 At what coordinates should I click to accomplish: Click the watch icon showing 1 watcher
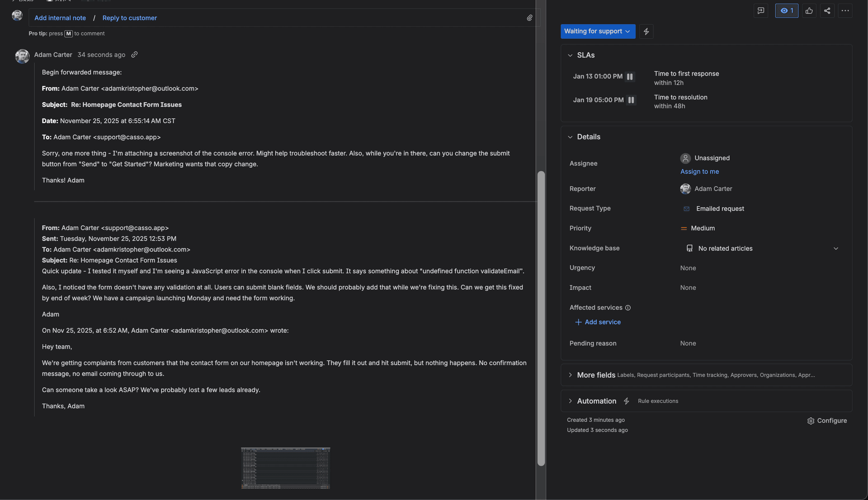(786, 10)
